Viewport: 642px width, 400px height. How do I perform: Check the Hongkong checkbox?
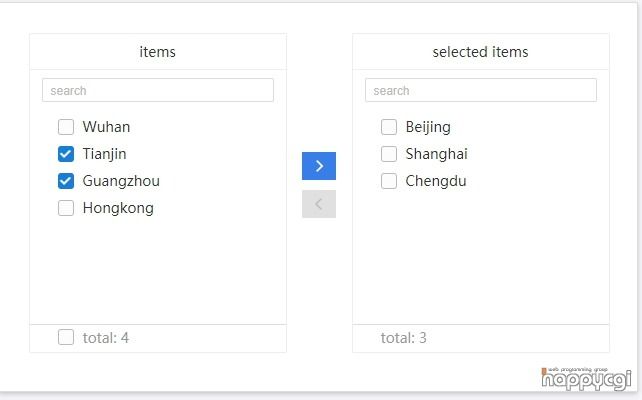coord(66,208)
